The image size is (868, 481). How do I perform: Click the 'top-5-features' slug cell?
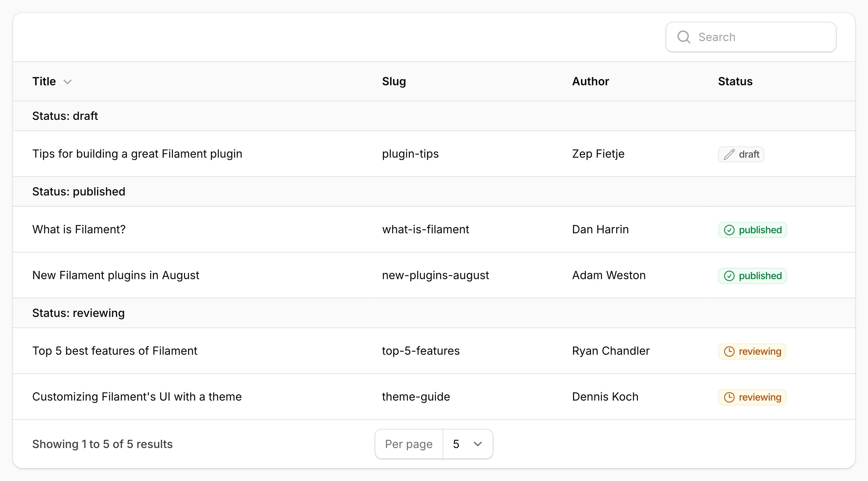click(421, 351)
